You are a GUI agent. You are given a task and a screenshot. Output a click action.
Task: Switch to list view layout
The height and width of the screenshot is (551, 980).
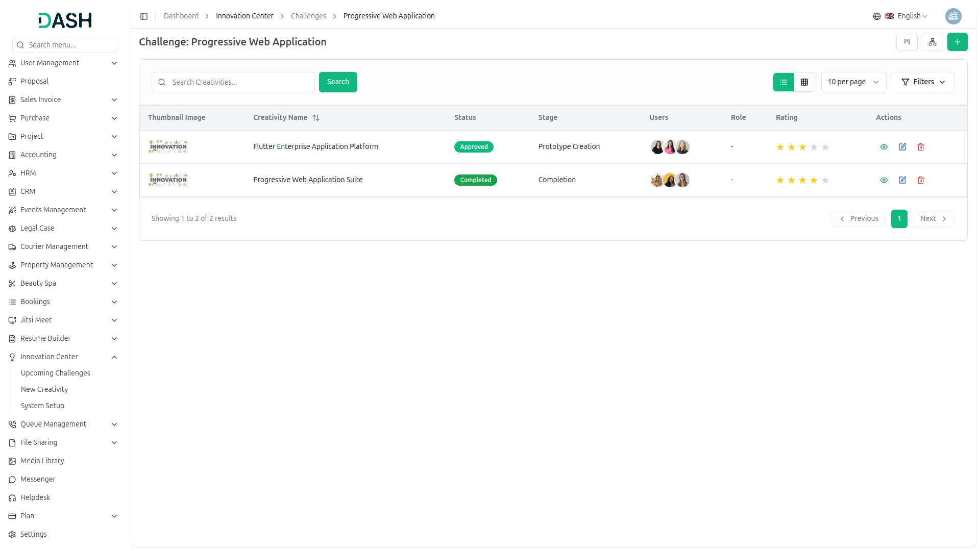[783, 82]
